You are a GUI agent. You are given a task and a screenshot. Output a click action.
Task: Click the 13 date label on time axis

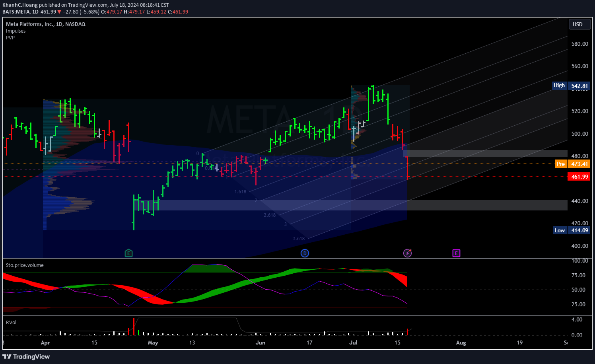coord(192,343)
